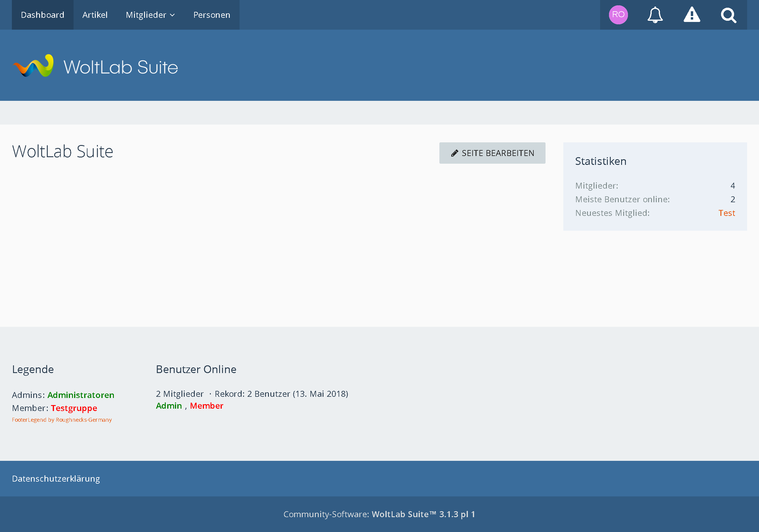Go to the Dashboard menu item

click(x=43, y=15)
